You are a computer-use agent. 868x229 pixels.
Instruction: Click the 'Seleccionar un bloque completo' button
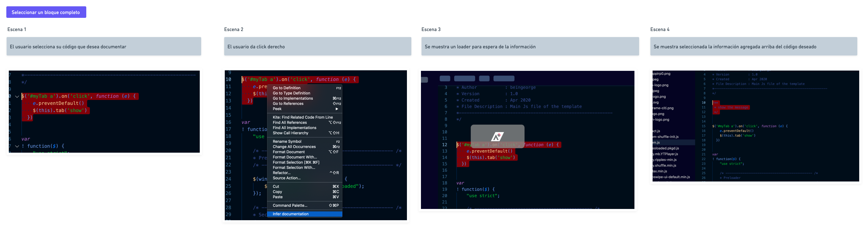click(x=46, y=12)
